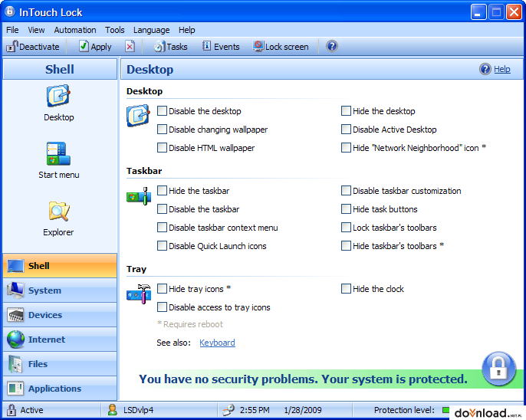Check Lock taskbar's toolbars
The height and width of the screenshot is (420, 526).
click(x=346, y=228)
